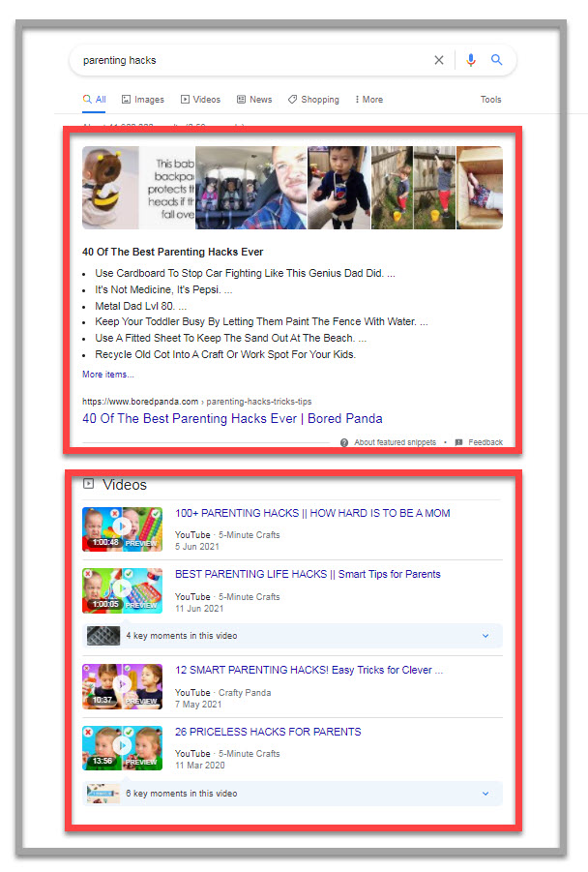The image size is (588, 872).
Task: Click '11 Mar 2020' video date
Action: [199, 766]
